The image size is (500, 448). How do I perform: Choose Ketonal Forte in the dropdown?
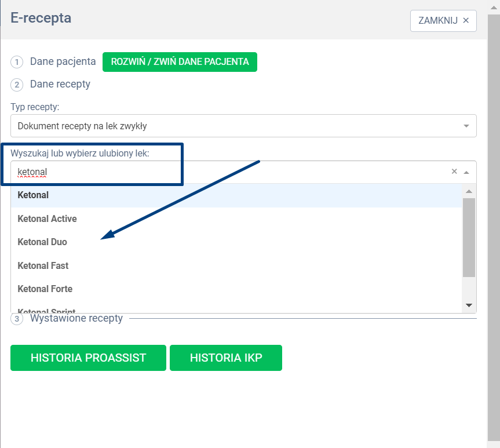coord(45,289)
